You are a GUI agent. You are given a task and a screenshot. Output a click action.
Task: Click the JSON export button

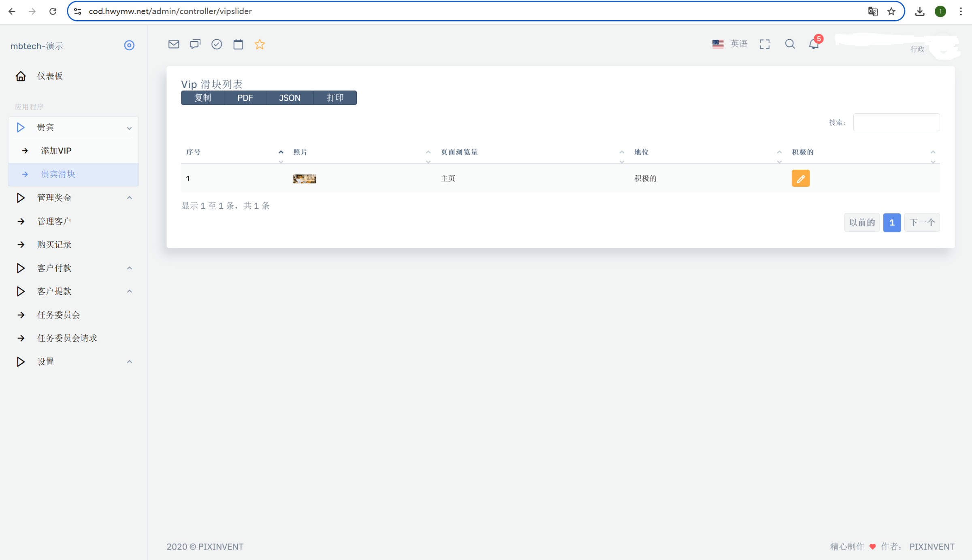(290, 98)
